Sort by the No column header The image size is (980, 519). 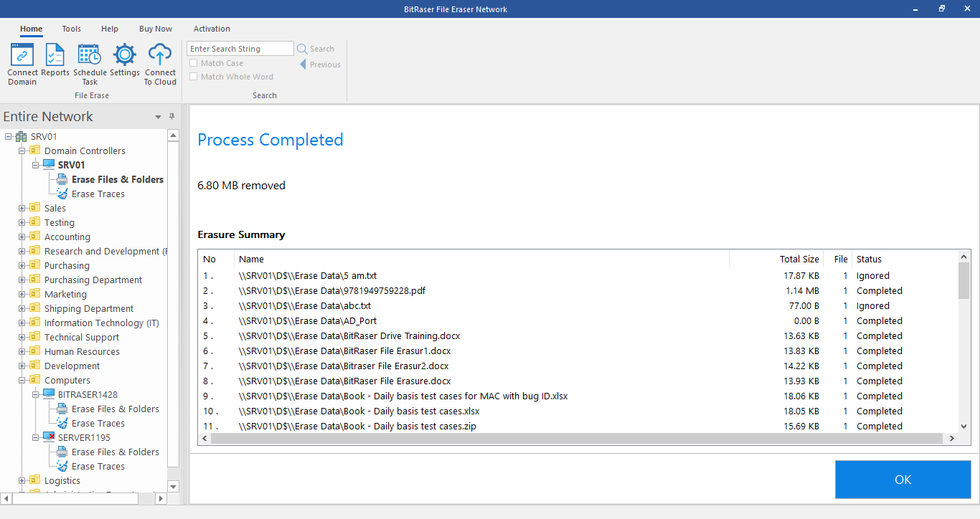216,259
